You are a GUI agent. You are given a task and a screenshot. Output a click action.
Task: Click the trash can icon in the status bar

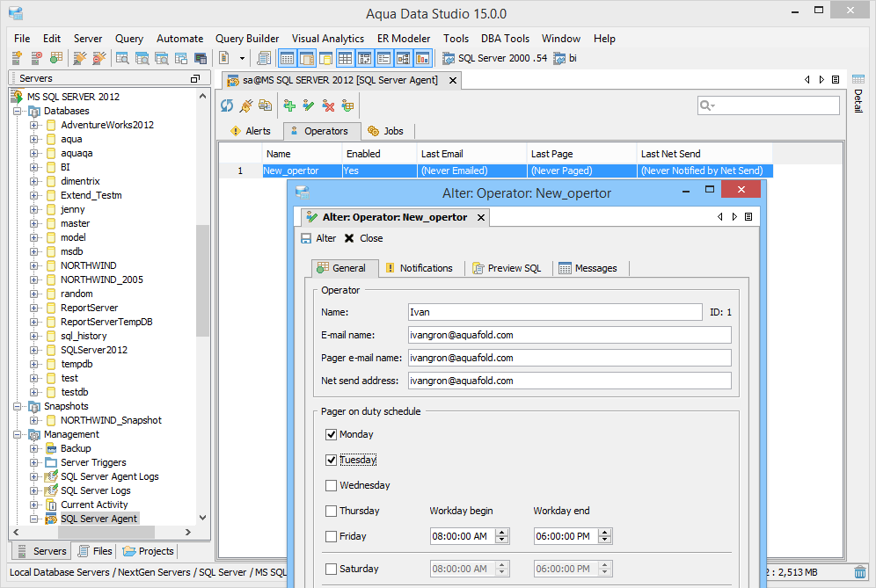click(860, 572)
